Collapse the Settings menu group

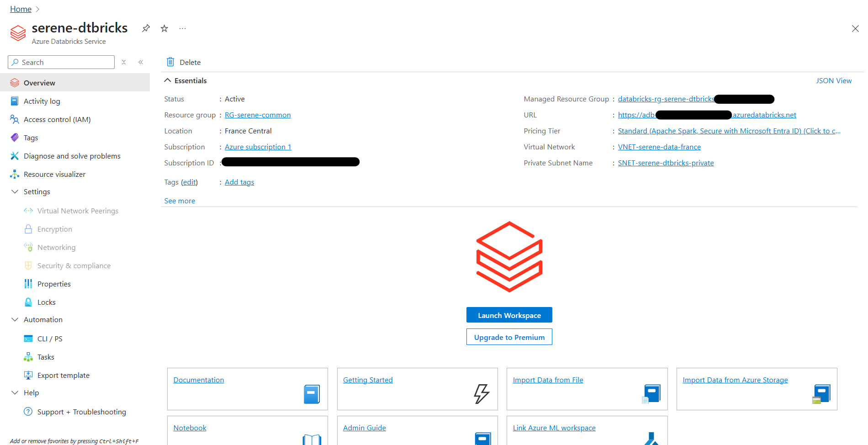pos(15,191)
